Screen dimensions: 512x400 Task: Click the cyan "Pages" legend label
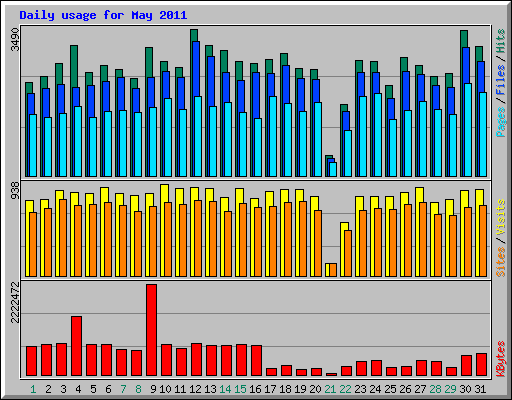click(x=501, y=122)
